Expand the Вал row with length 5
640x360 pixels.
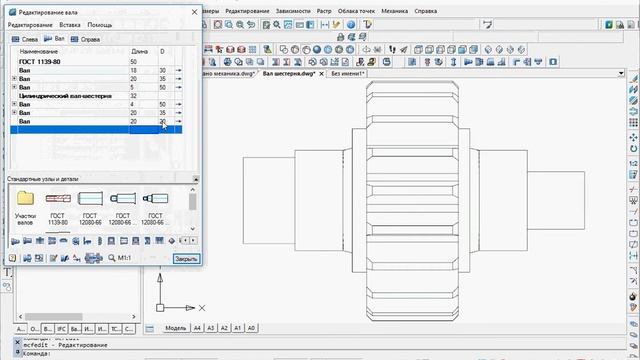14,87
